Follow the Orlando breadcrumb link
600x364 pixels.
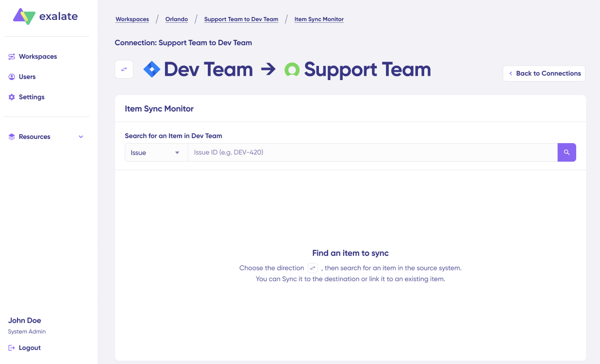coord(177,19)
